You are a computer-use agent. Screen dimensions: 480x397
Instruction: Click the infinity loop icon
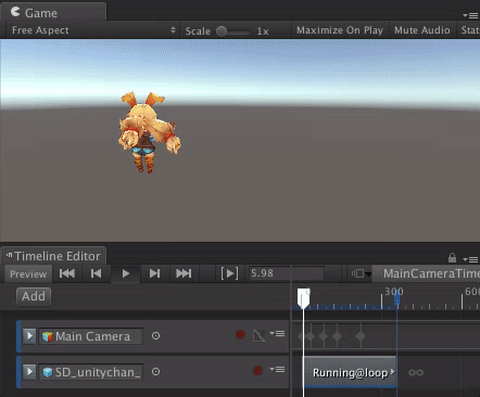click(416, 373)
